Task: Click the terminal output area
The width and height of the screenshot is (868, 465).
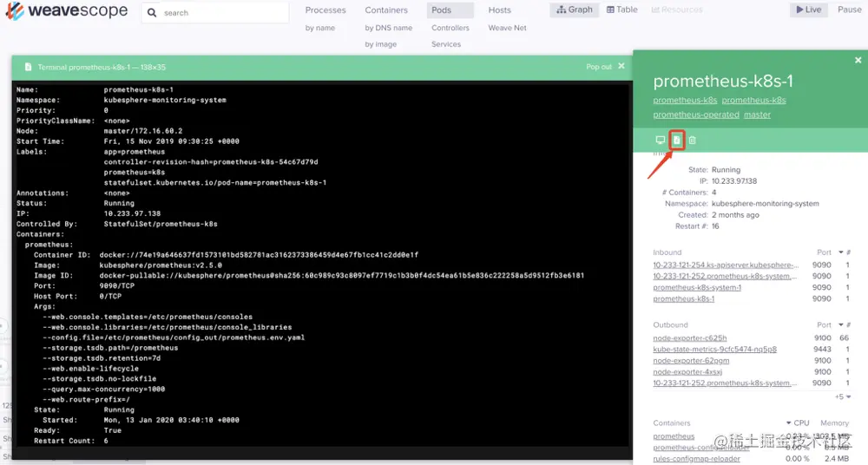Action: click(322, 264)
